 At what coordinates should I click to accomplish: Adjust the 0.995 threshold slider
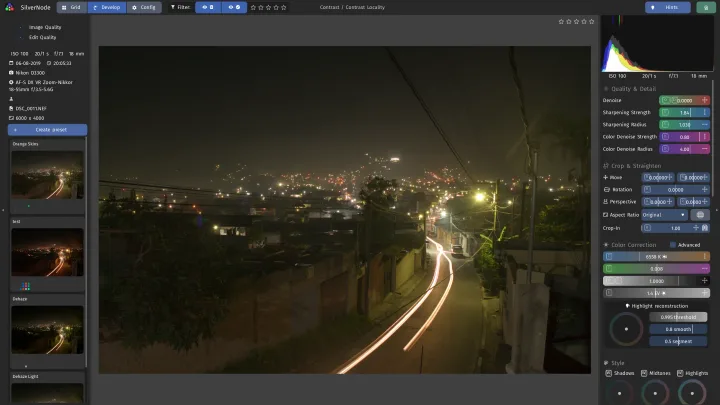[x=678, y=317]
